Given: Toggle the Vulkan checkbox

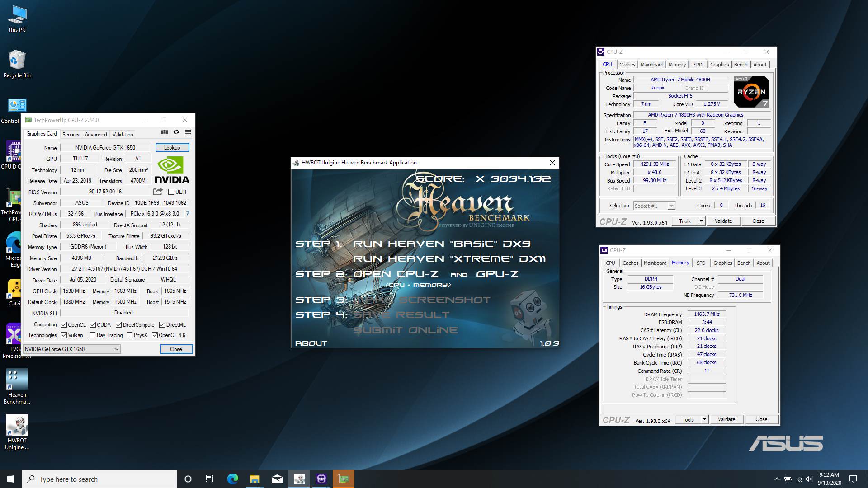Looking at the screenshot, I should [64, 335].
